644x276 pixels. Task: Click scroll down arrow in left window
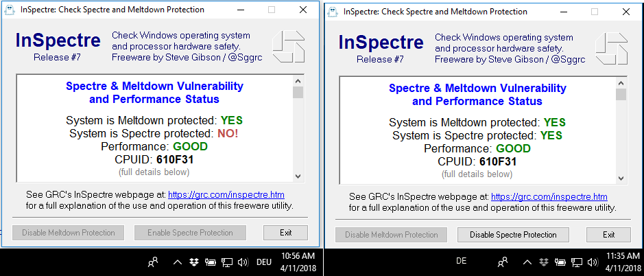pos(298,176)
